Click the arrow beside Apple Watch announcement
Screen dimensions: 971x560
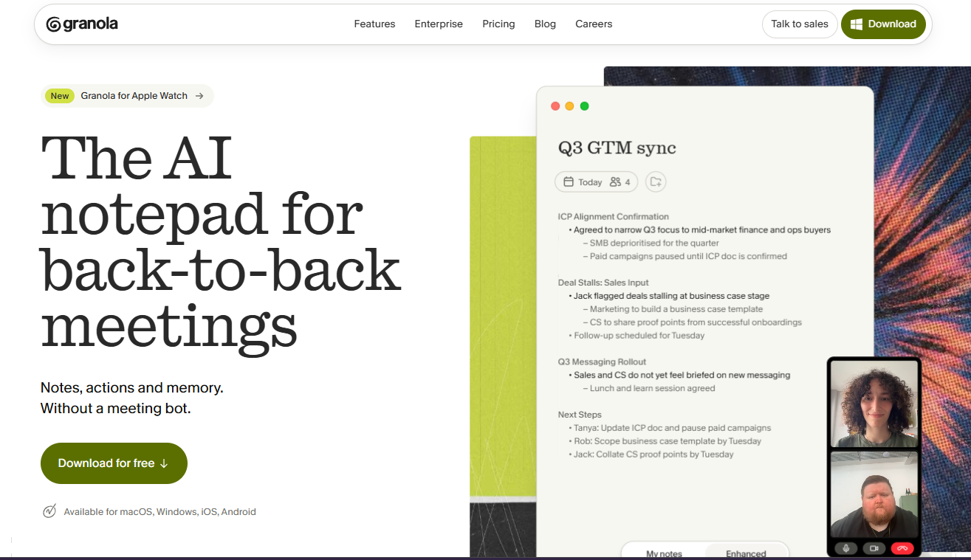tap(199, 96)
